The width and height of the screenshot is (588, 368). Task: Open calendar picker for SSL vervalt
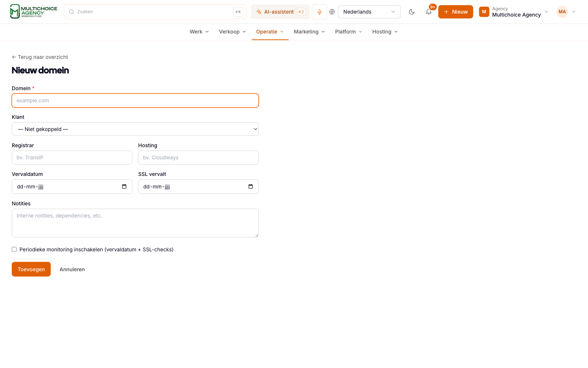point(251,187)
